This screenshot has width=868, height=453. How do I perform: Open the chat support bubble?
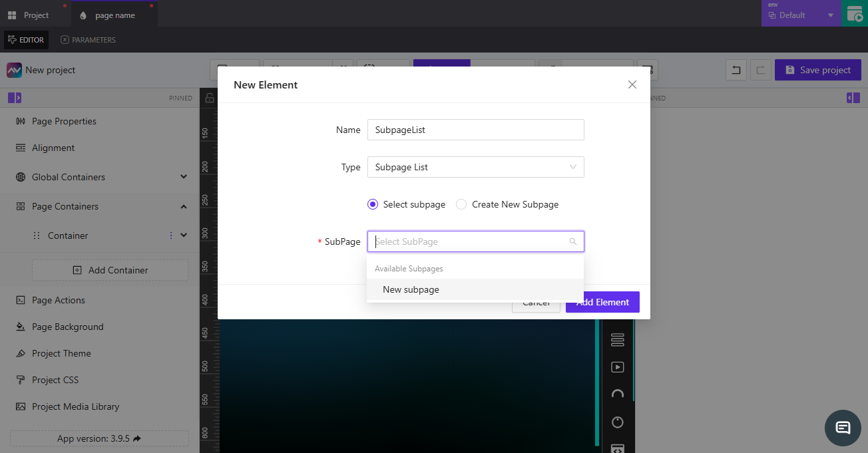(x=843, y=428)
